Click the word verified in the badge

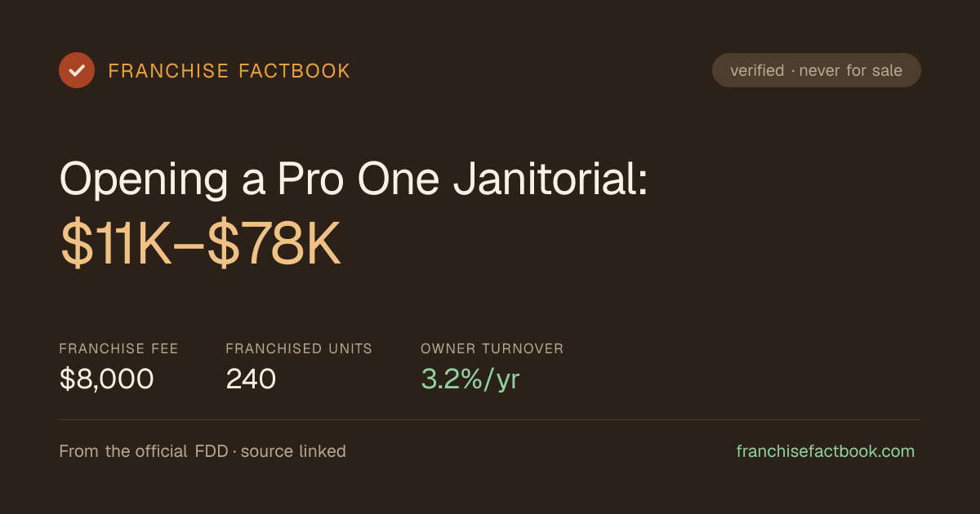(x=757, y=71)
